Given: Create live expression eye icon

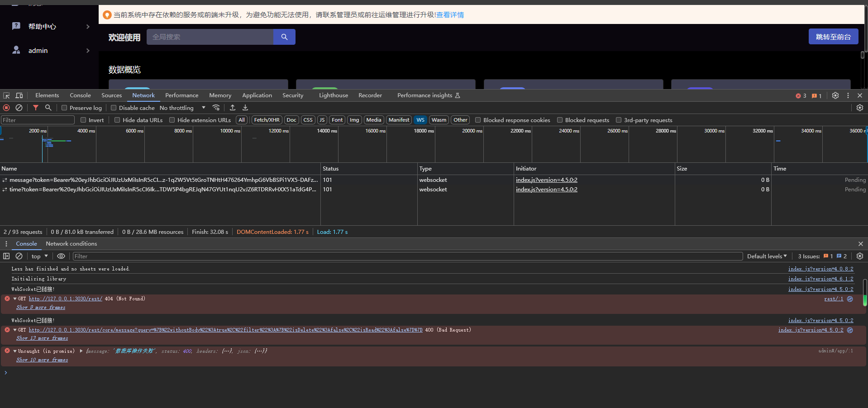Looking at the screenshot, I should 61,256.
